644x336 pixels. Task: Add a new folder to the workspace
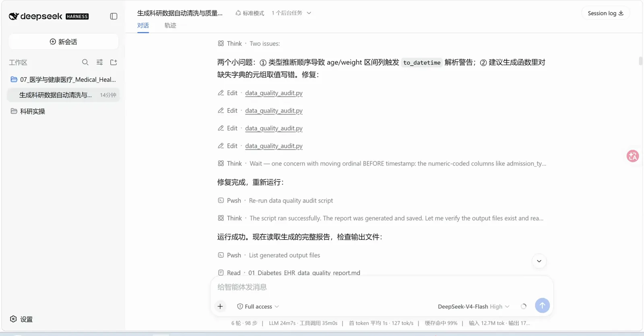114,62
